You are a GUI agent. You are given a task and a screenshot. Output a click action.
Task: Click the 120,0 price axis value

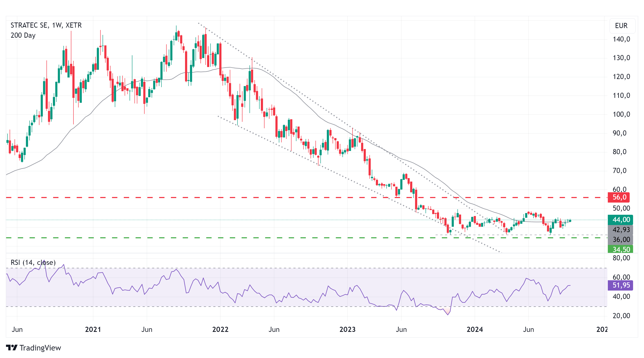click(x=621, y=77)
